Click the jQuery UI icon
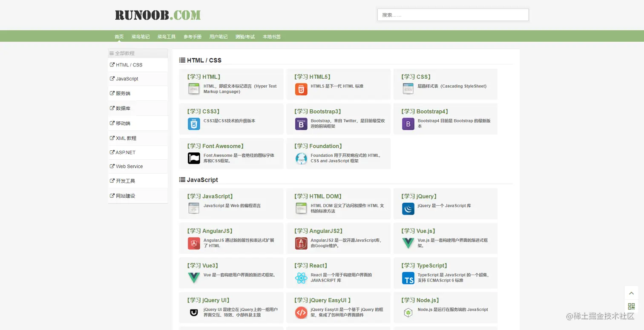The height and width of the screenshot is (330, 644). pos(194,313)
